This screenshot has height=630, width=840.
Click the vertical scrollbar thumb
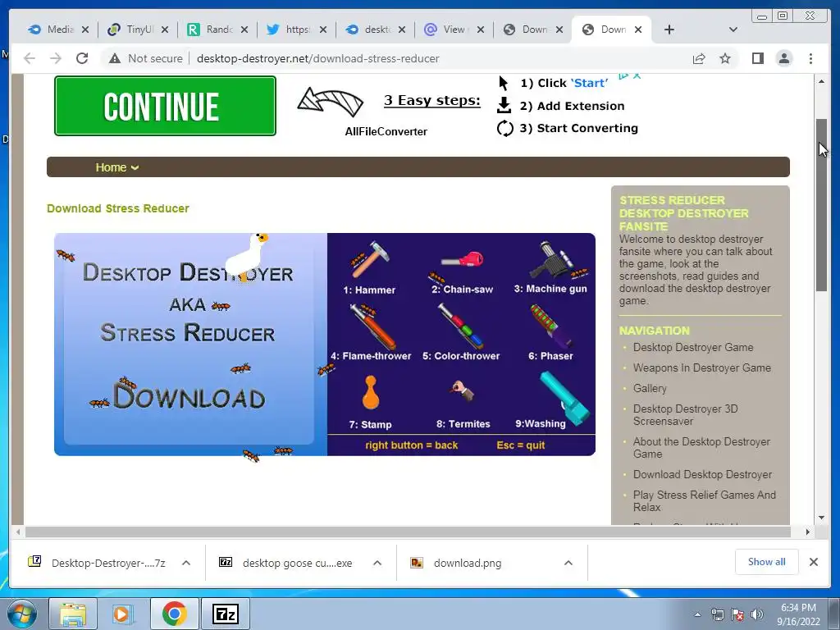(x=821, y=204)
